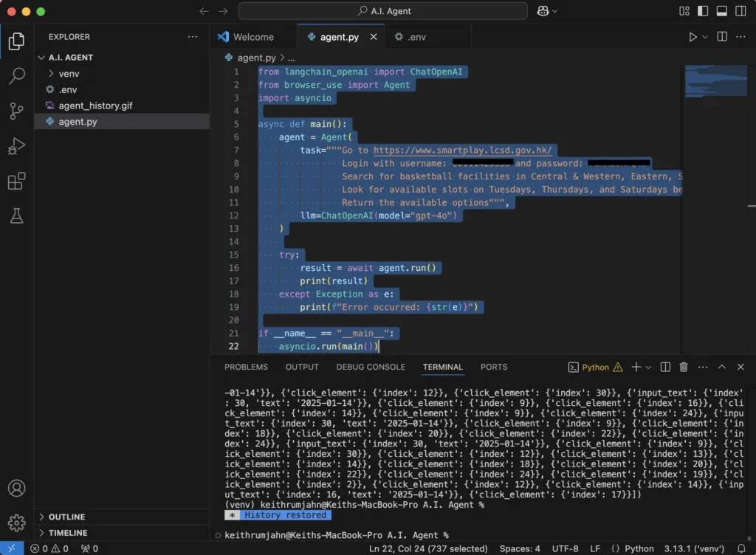Switch to the PROBLEMS panel tab
This screenshot has width=756, height=555.
[246, 367]
